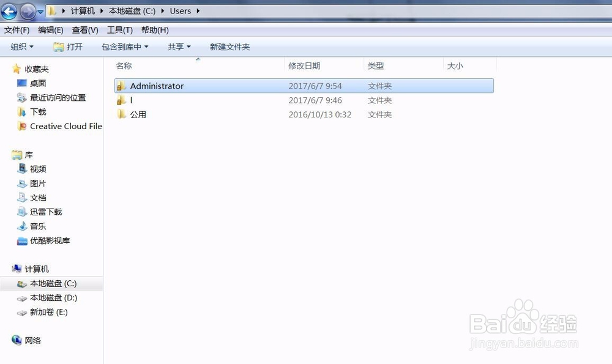Open the 文档 library

click(32, 198)
